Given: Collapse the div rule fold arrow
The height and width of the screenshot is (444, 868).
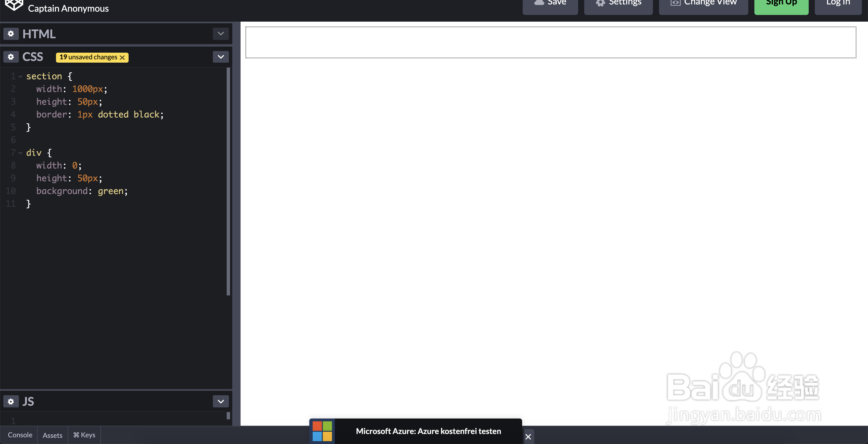Looking at the screenshot, I should [21, 153].
